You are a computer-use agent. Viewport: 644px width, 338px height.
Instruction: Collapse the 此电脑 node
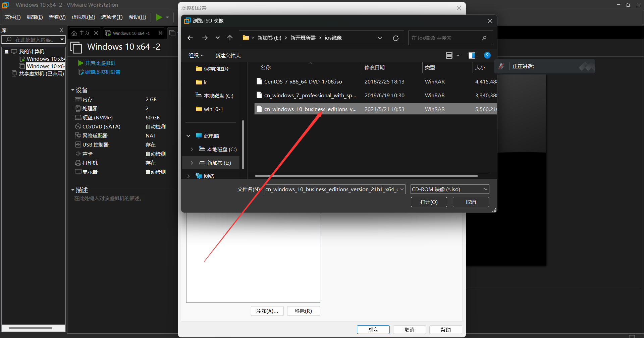click(x=189, y=136)
